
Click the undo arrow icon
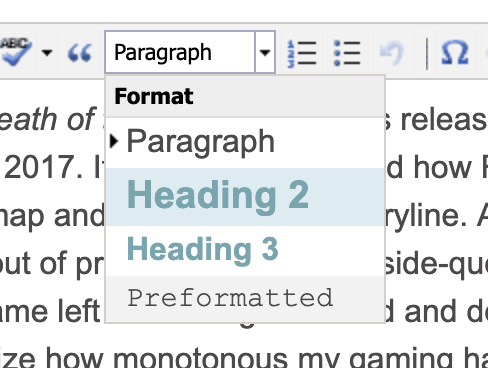392,53
